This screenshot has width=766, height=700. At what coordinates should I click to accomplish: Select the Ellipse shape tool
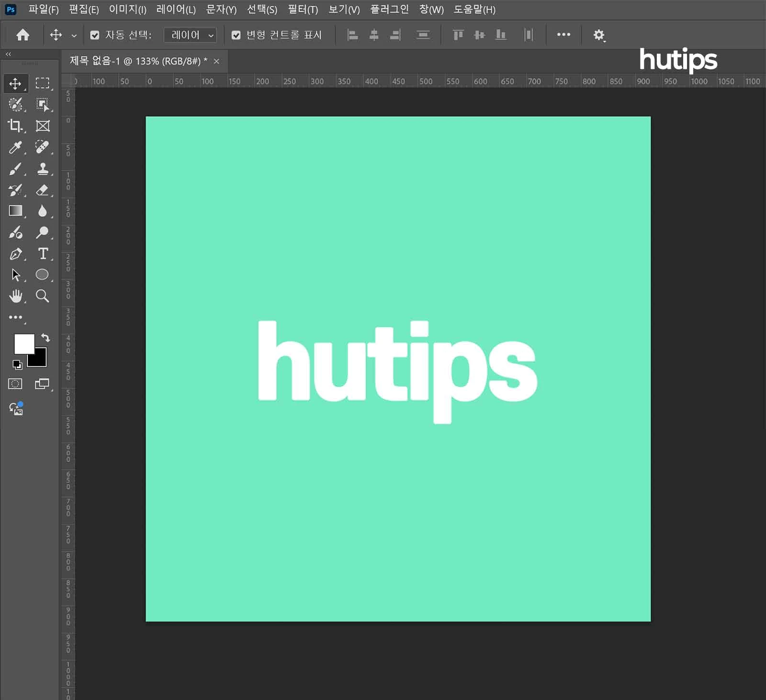pos(43,275)
